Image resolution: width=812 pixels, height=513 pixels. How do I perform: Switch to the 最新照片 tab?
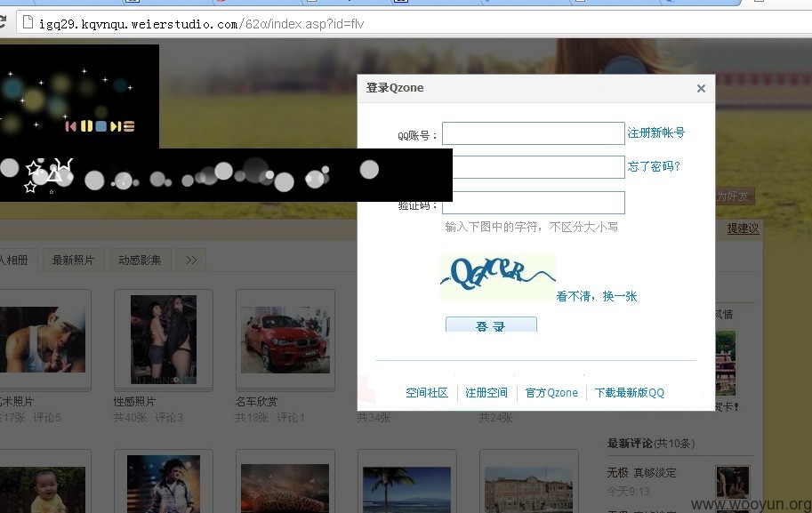point(73,260)
